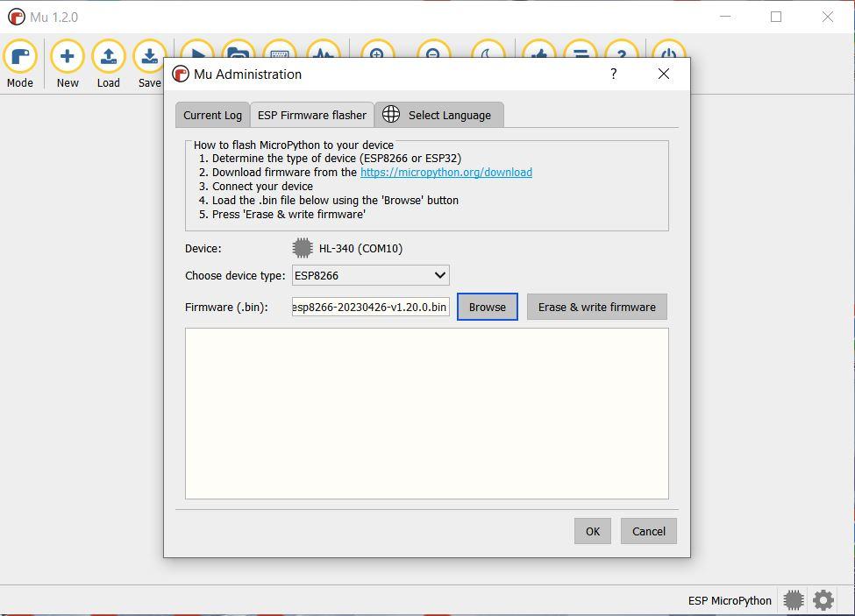Close the Mu Administration dialog
Screen dimensions: 855x616
click(664, 74)
